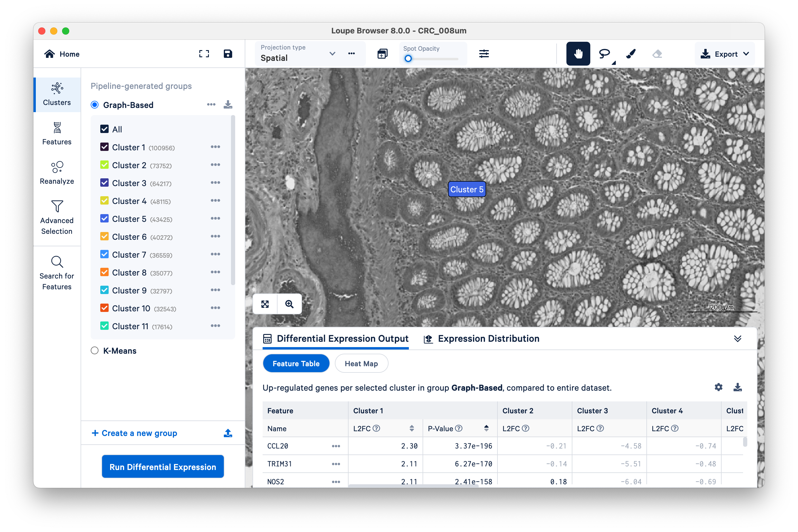Collapse the differential expression panel chevron
This screenshot has width=798, height=532.
pyautogui.click(x=737, y=338)
